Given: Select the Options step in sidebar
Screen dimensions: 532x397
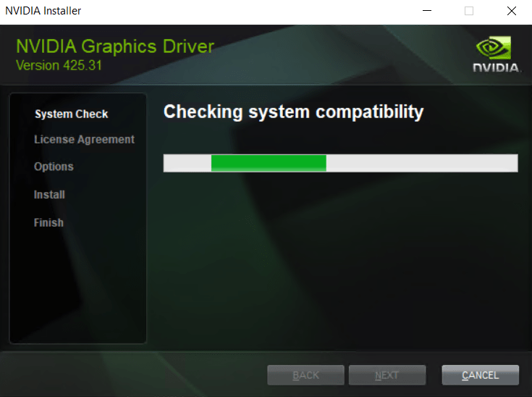Looking at the screenshot, I should (54, 167).
